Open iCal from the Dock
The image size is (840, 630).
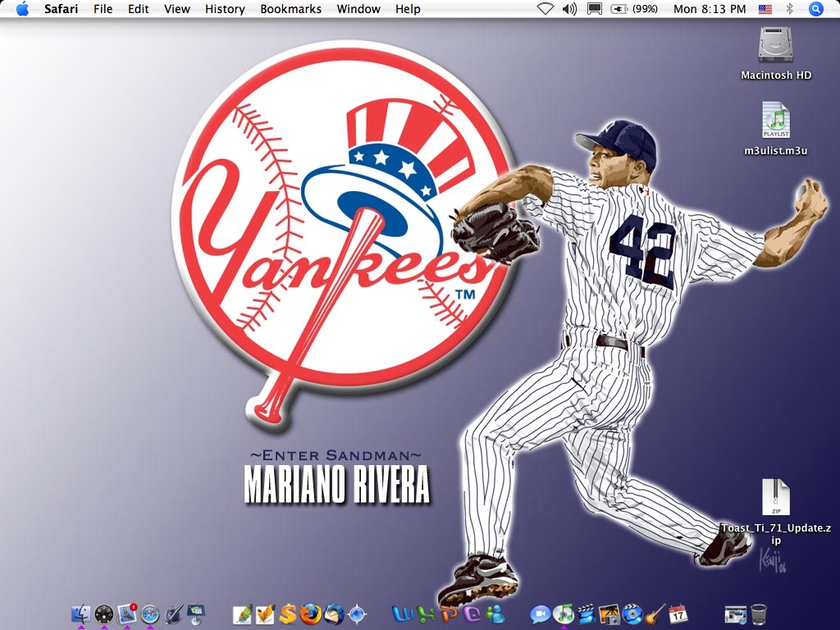point(678,614)
